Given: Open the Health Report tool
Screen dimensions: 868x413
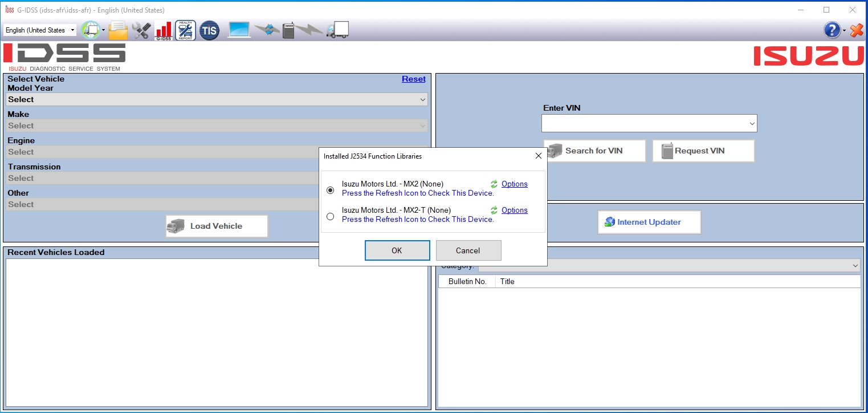Looking at the screenshot, I should 184,30.
